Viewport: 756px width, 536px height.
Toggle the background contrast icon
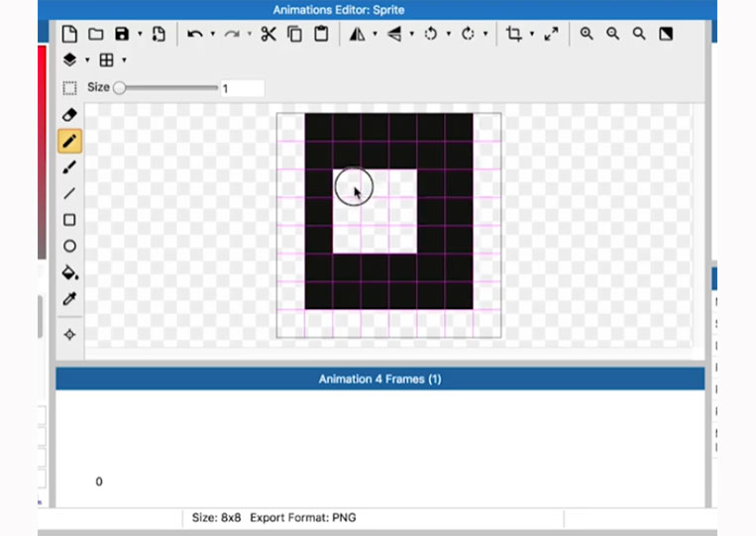click(x=666, y=34)
